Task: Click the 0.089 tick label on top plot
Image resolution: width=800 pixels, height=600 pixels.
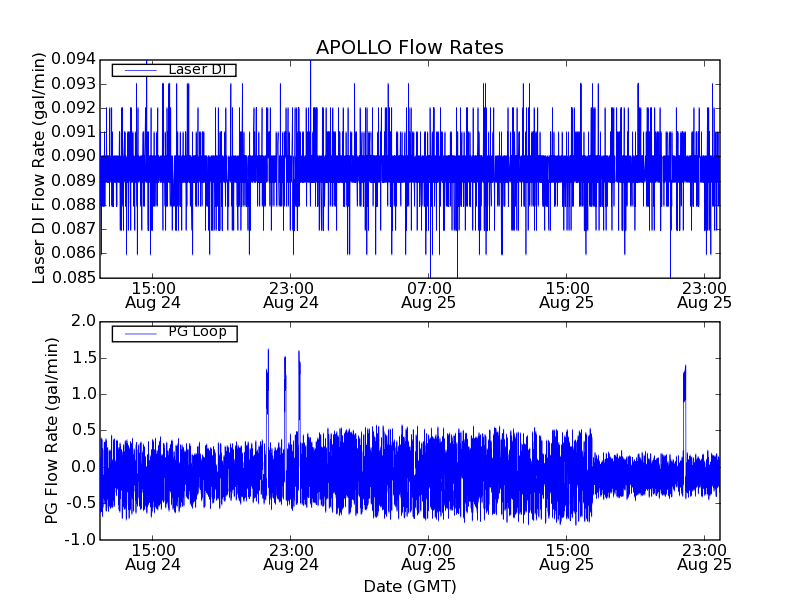Action: point(73,180)
